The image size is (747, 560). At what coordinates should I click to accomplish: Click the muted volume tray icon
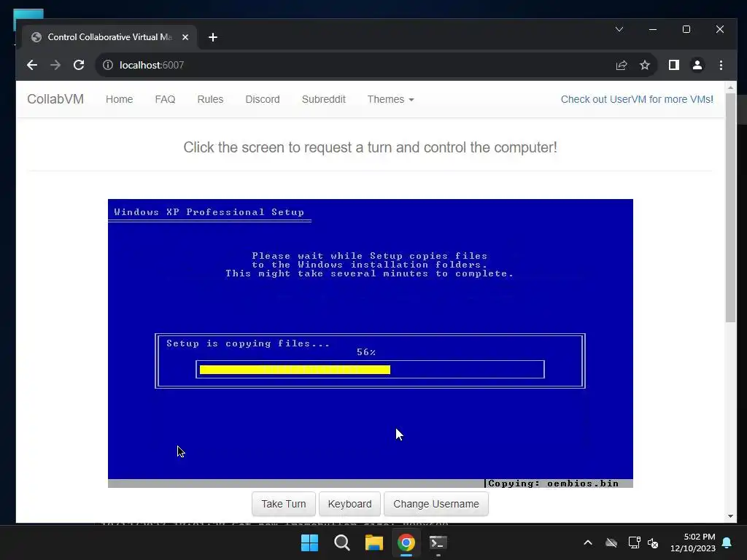653,542
